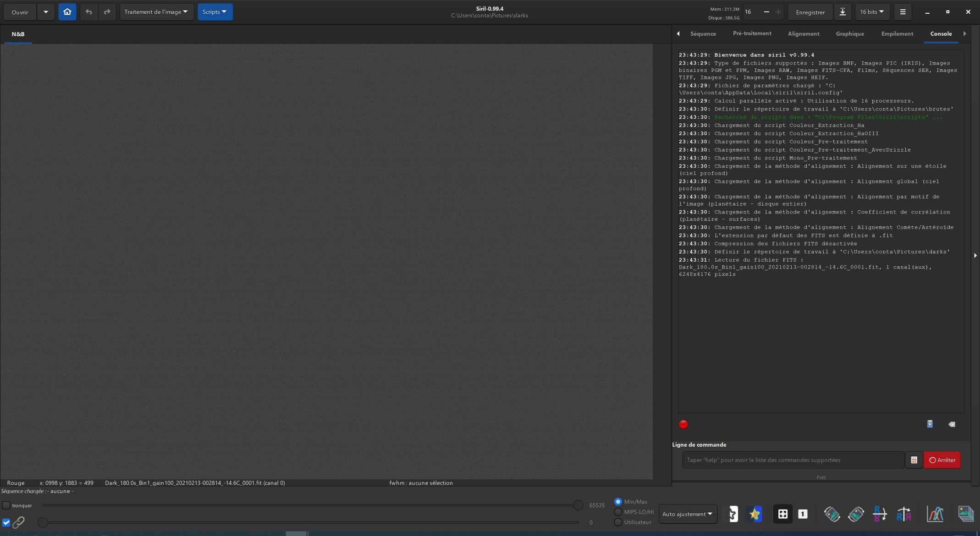Open Traitement de l'image dropdown

click(x=156, y=12)
